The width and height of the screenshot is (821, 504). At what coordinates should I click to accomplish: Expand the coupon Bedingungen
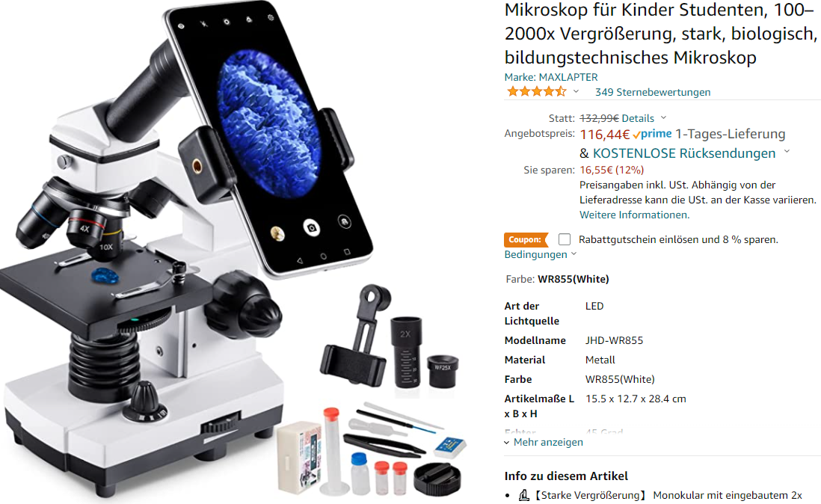(x=540, y=254)
